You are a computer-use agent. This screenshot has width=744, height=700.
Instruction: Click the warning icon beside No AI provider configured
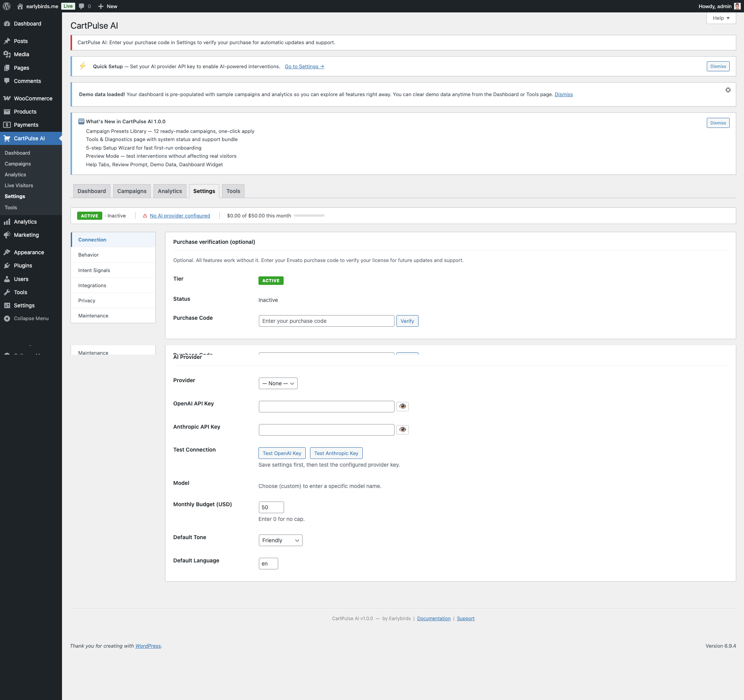[x=145, y=216]
